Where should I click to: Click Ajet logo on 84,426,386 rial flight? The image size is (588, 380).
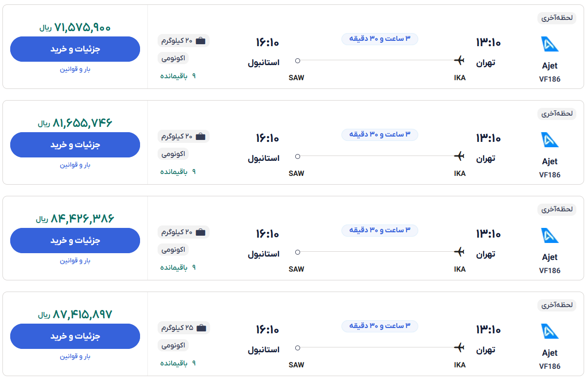pos(550,236)
